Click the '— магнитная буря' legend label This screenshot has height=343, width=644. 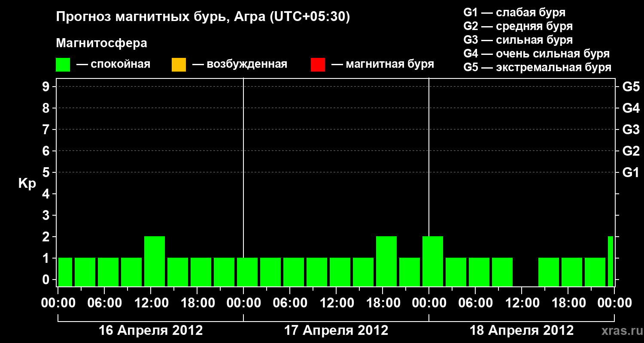tap(383, 65)
